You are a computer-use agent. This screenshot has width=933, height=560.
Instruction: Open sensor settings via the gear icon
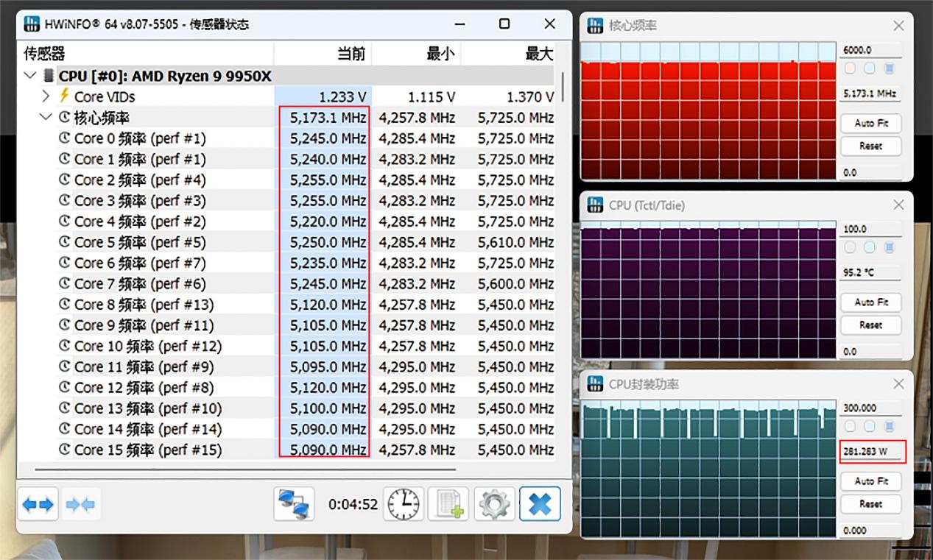494,503
